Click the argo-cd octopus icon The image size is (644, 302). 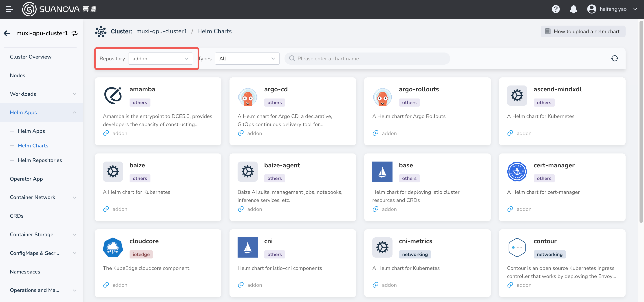coord(247,96)
